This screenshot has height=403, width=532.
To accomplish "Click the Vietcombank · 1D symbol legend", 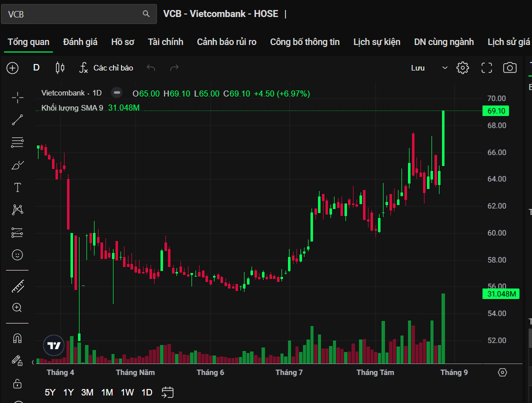I will coord(71,93).
